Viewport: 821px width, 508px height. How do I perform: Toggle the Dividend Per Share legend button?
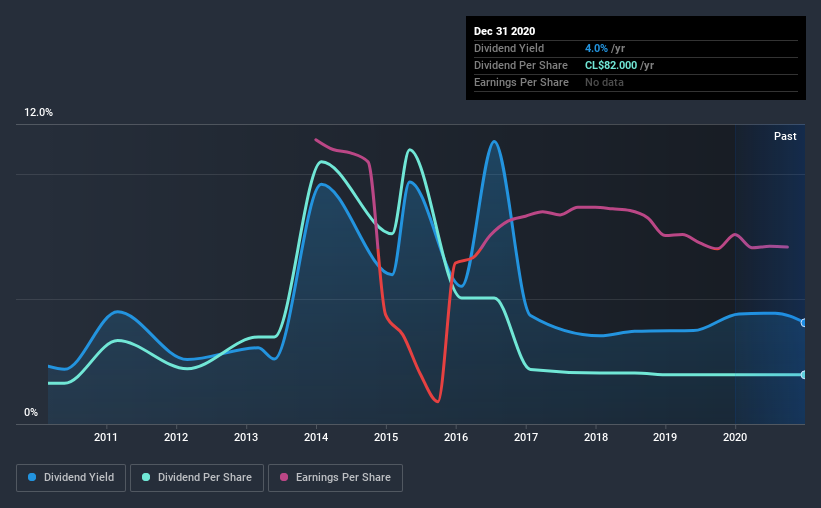(x=197, y=478)
